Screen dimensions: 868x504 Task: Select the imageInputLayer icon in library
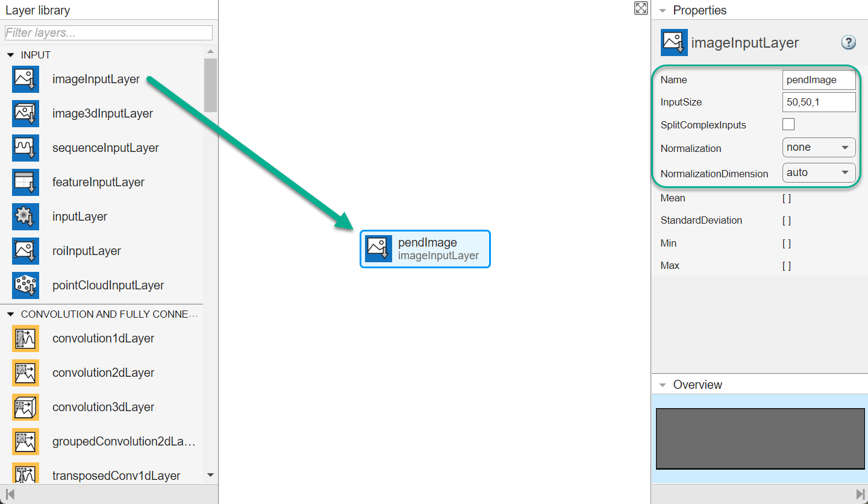click(x=25, y=79)
